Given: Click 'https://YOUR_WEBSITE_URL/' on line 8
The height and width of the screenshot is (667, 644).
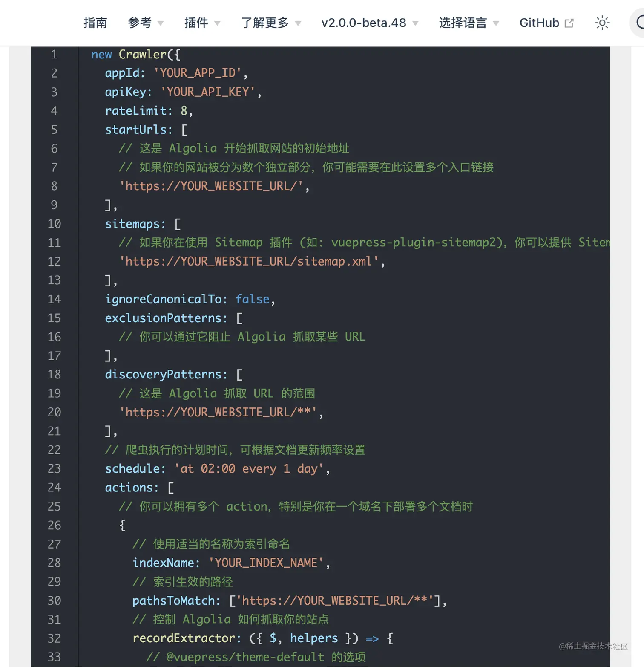Looking at the screenshot, I should click(x=211, y=186).
